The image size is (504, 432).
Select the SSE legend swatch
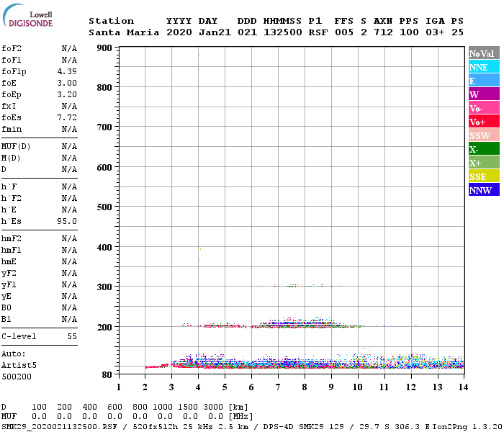click(484, 176)
